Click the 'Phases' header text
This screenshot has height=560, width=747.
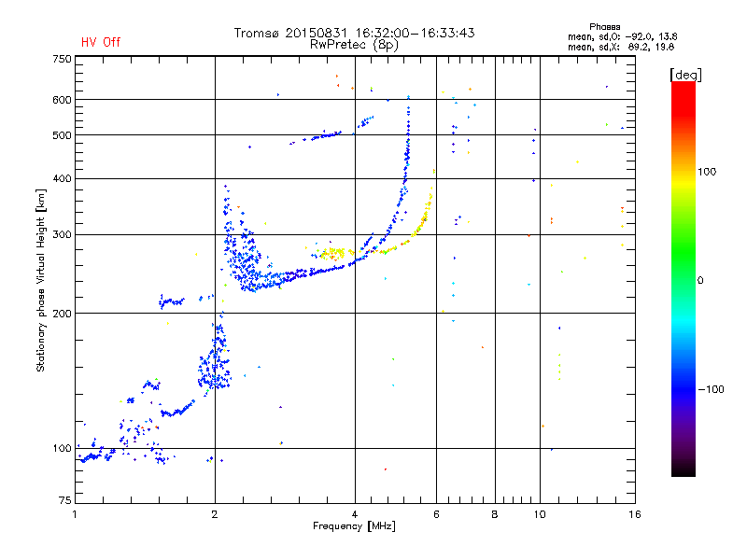604,27
